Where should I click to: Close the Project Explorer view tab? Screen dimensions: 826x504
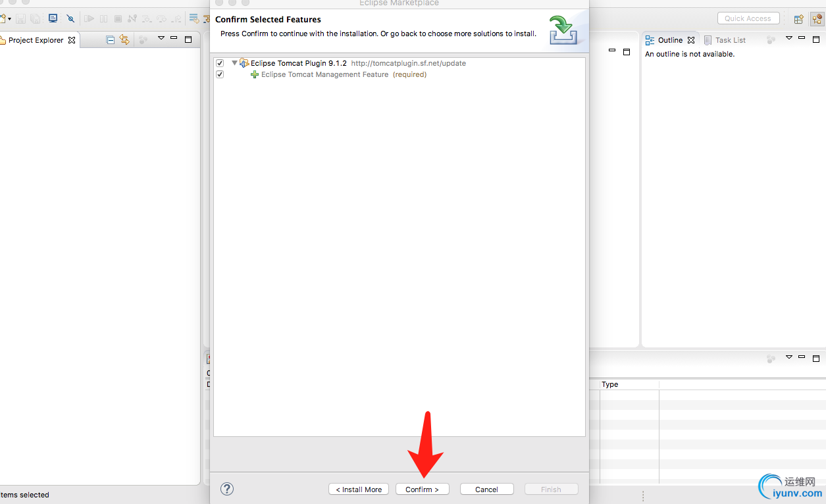pos(72,40)
